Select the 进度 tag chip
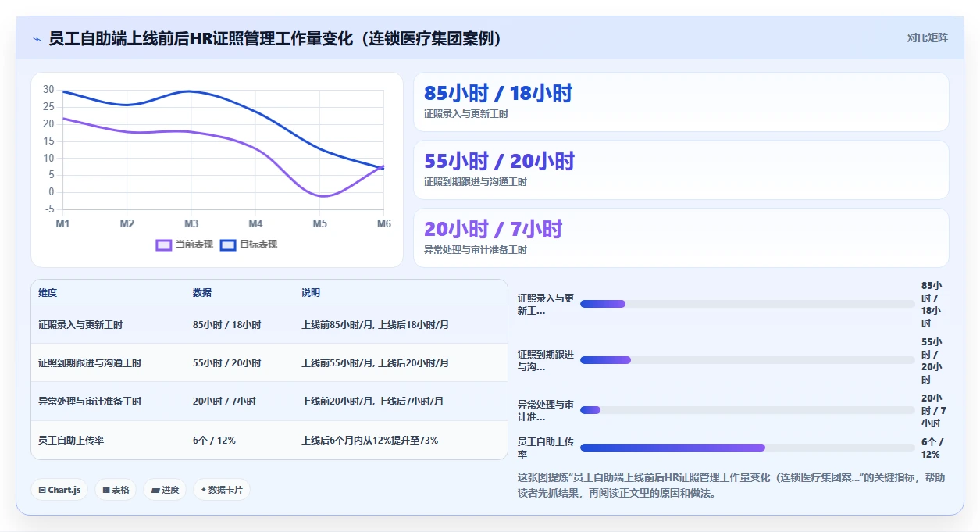Image resolution: width=980 pixels, height=532 pixels. tap(165, 490)
